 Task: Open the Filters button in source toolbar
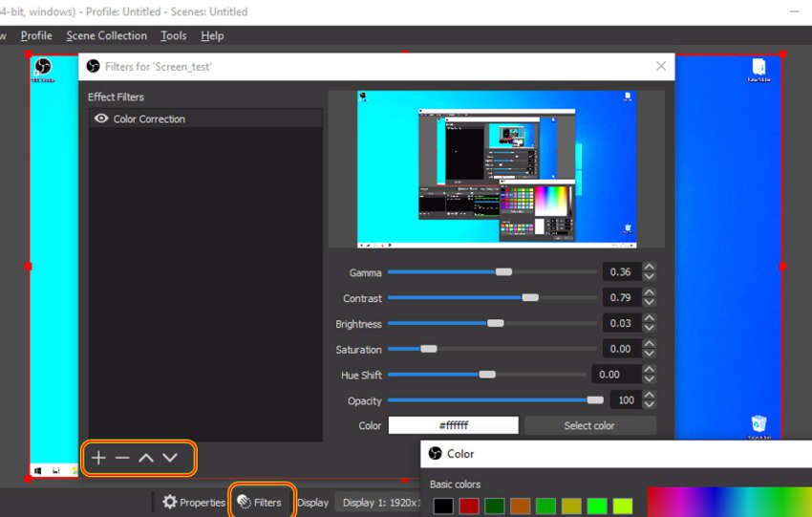pyautogui.click(x=260, y=502)
